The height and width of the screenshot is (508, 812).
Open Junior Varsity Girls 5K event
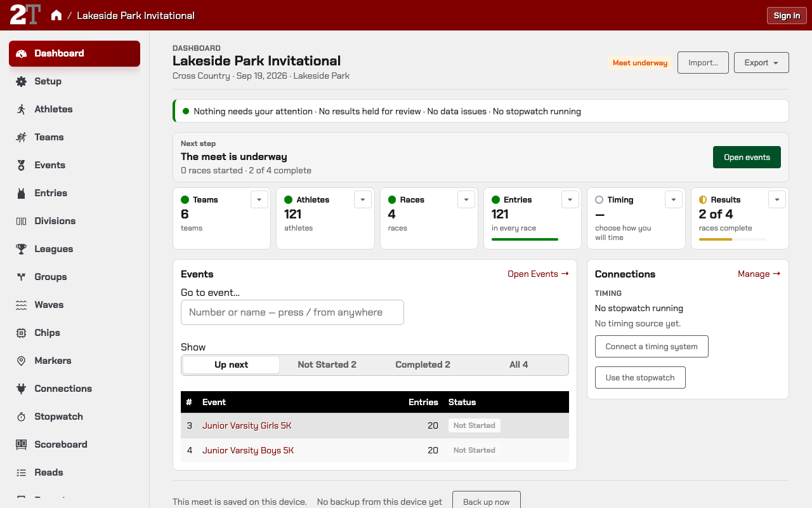pyautogui.click(x=247, y=425)
